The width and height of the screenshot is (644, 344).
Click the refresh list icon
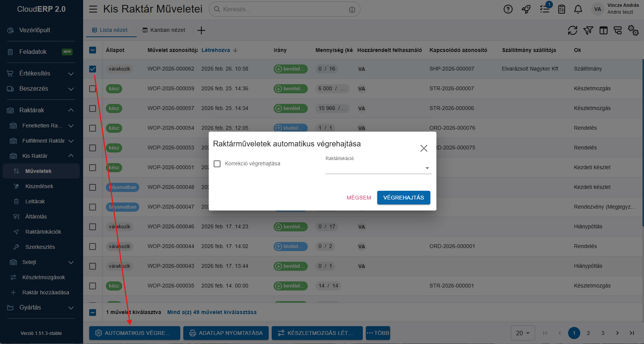[572, 30]
